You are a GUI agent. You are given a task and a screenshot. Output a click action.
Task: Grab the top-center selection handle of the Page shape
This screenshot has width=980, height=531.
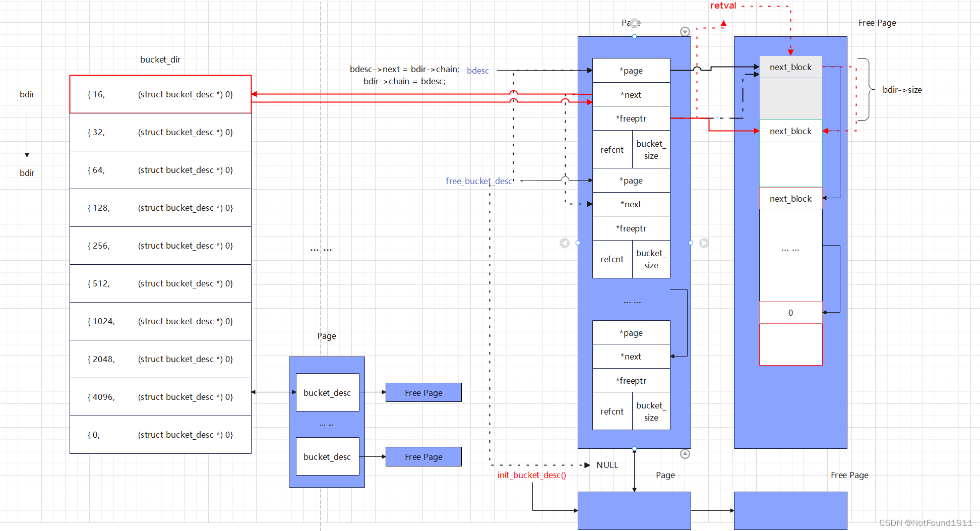pos(634,36)
